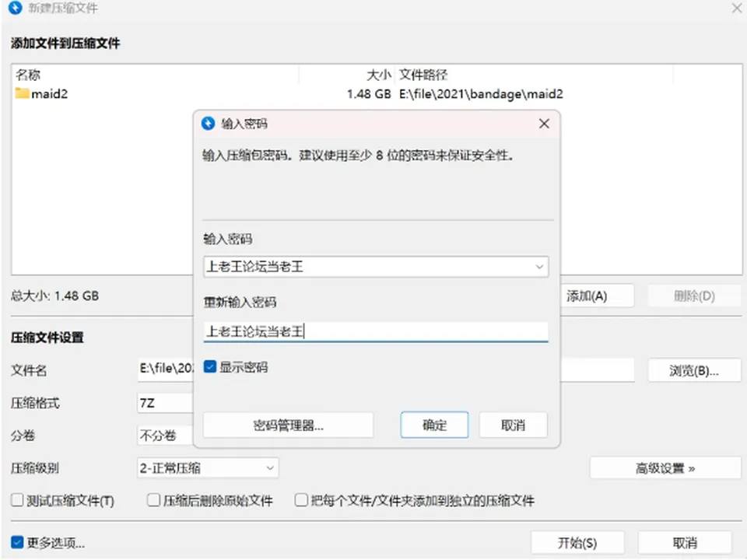This screenshot has width=747, height=560.
Task: Click 浏览(B) to choose output path
Action: 694,370
